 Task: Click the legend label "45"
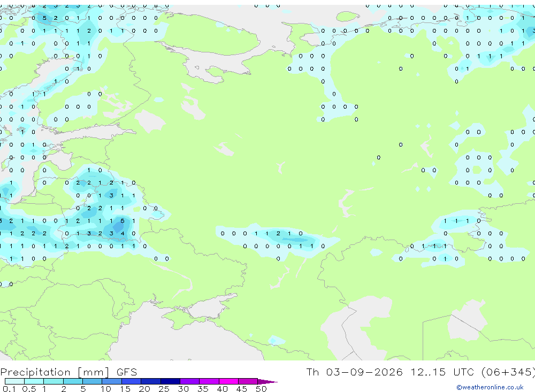[x=242, y=389]
